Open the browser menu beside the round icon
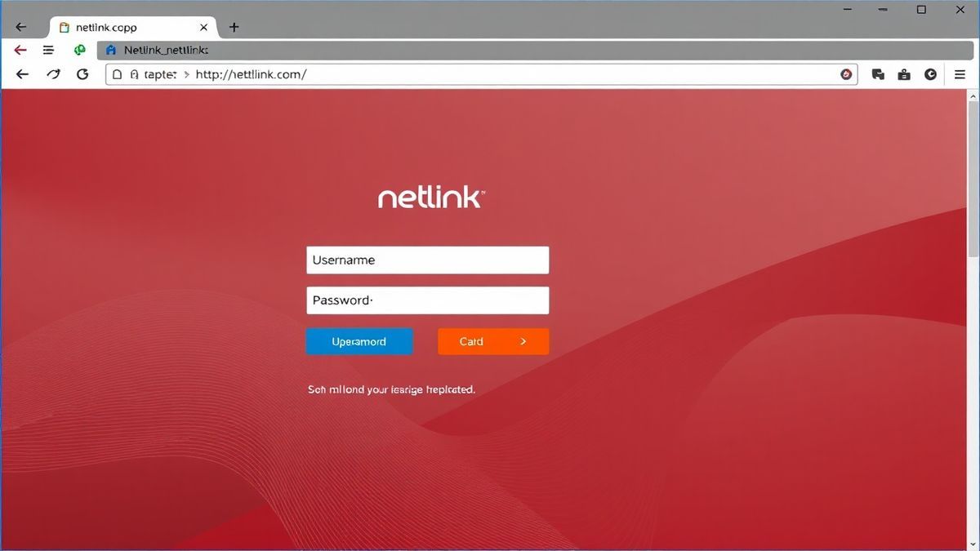The height and width of the screenshot is (551, 980). click(960, 74)
